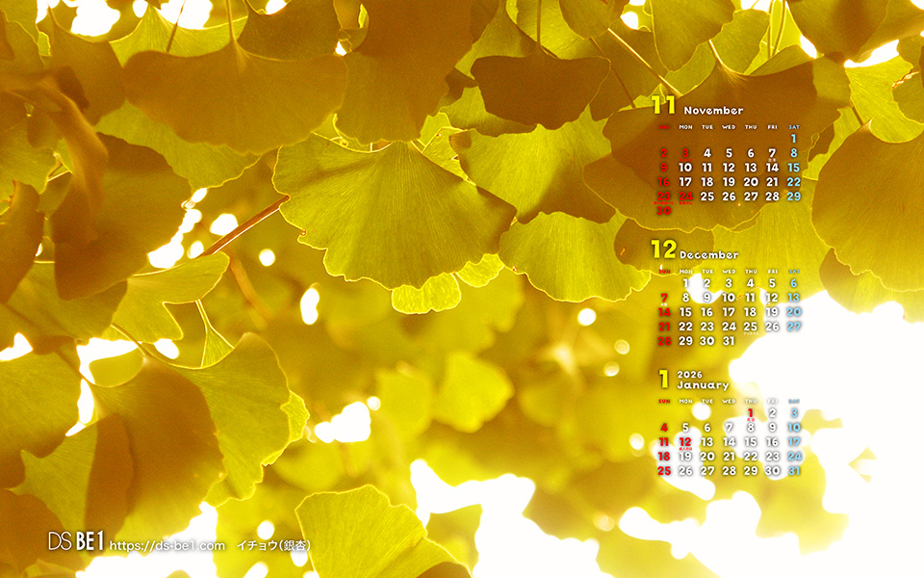This screenshot has height=578, width=924.
Task: Click the large yellow number 1 for January
Action: click(x=663, y=380)
